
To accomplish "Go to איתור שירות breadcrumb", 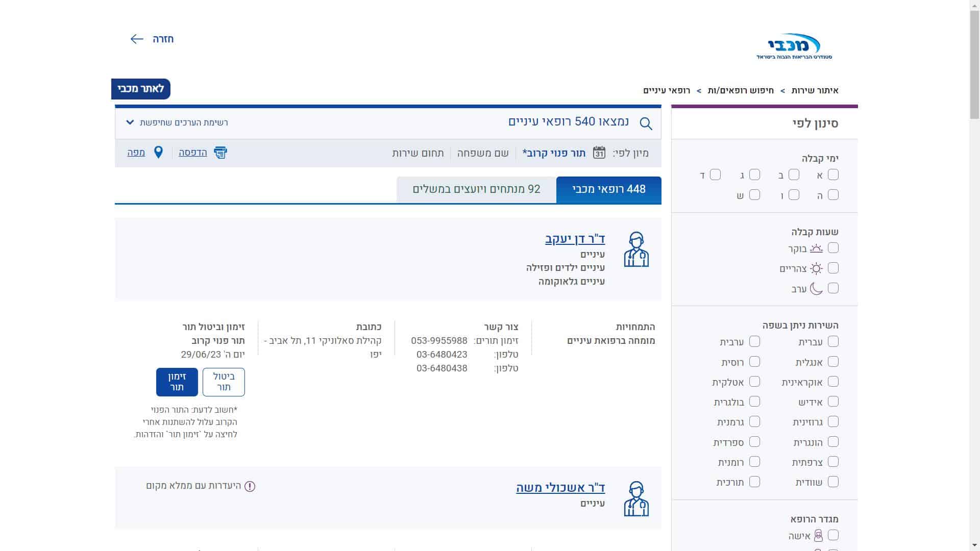I will (815, 90).
